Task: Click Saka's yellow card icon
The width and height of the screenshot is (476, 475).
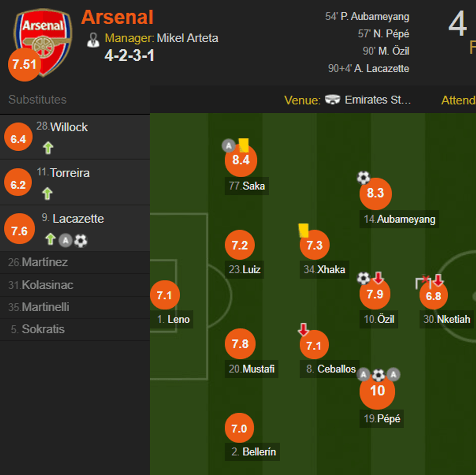Action: tap(243, 144)
